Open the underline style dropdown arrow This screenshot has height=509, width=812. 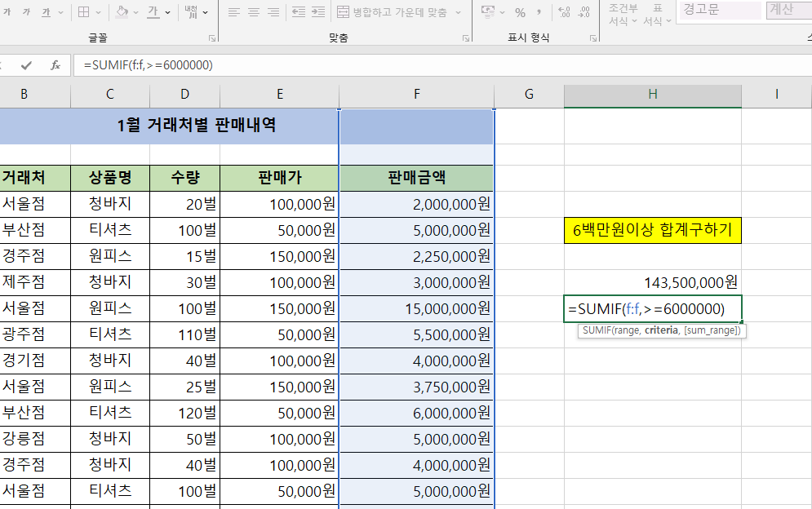click(x=60, y=12)
